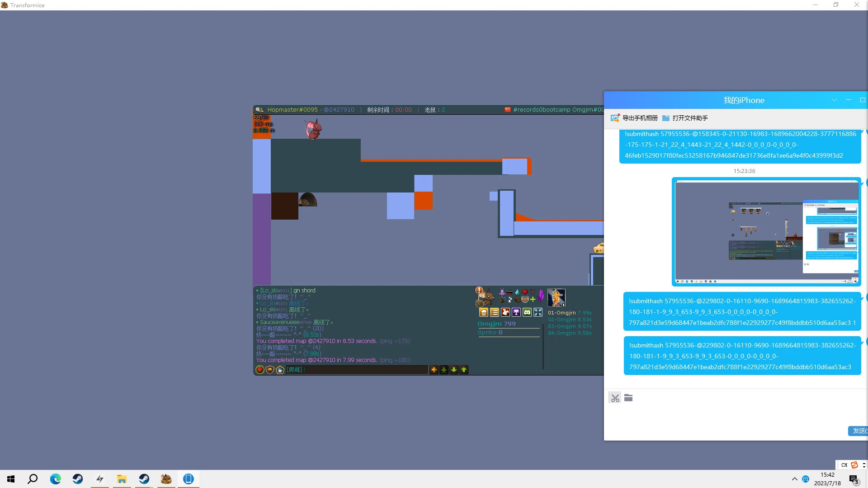This screenshot has width=868, height=488.
Task: Click the scissors screenshot tool in iPhone chat
Action: (x=615, y=398)
